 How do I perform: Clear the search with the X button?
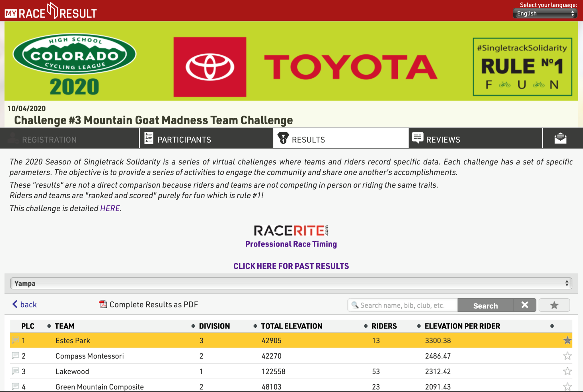tap(525, 305)
